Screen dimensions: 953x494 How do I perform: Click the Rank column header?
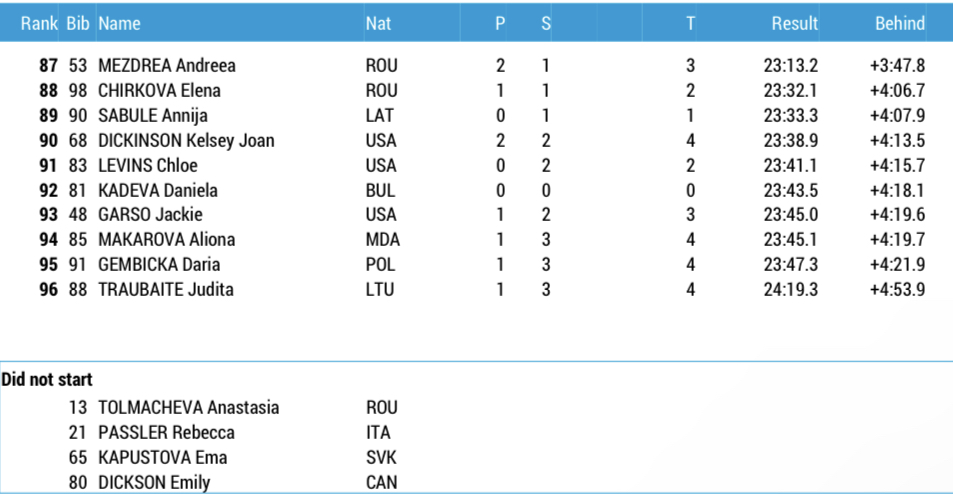tap(39, 23)
